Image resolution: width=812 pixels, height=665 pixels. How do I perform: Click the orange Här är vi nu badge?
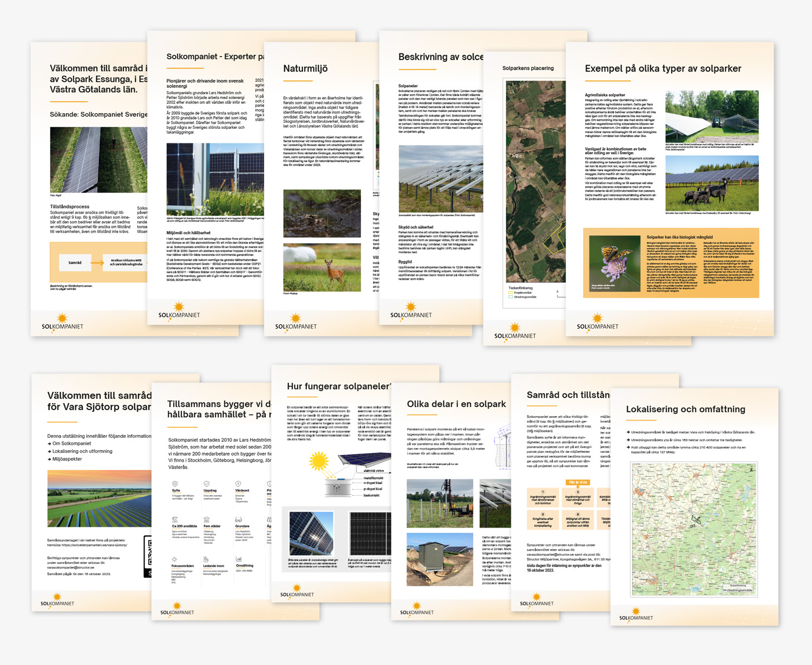578,482
